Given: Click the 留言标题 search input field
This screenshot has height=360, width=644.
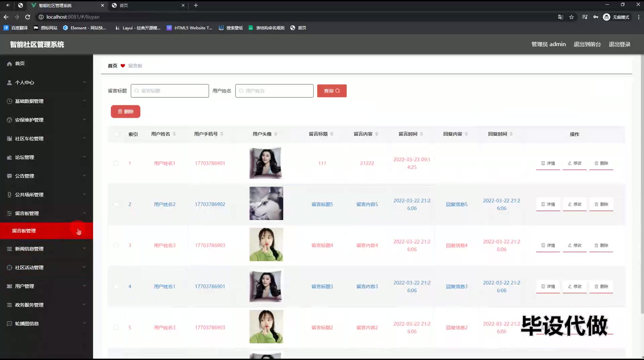Looking at the screenshot, I should point(170,91).
